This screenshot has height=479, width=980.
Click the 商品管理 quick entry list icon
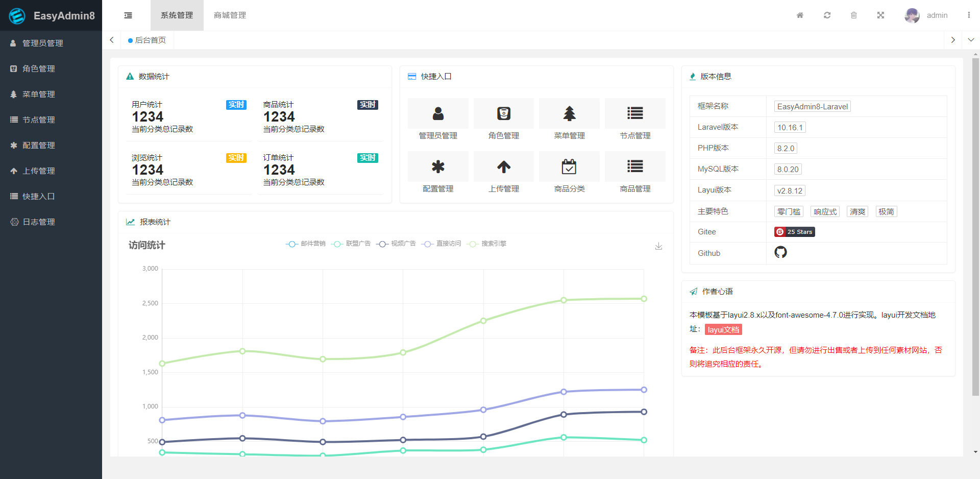tap(635, 166)
